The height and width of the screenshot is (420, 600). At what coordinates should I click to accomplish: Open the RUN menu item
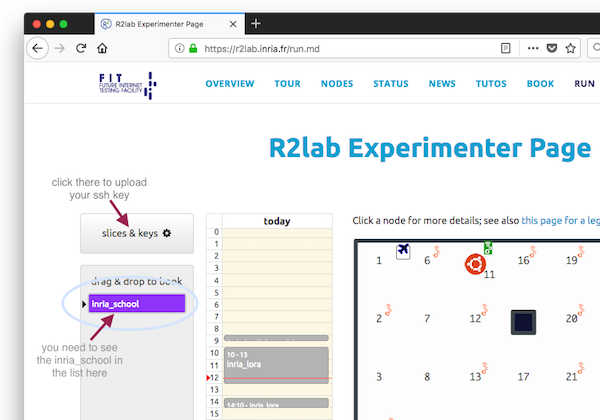point(584,84)
